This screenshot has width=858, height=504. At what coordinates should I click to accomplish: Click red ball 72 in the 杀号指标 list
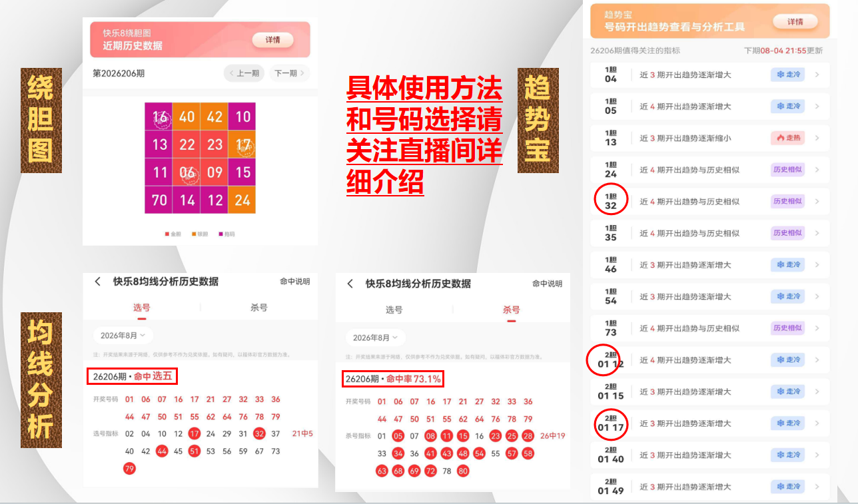pos(430,471)
